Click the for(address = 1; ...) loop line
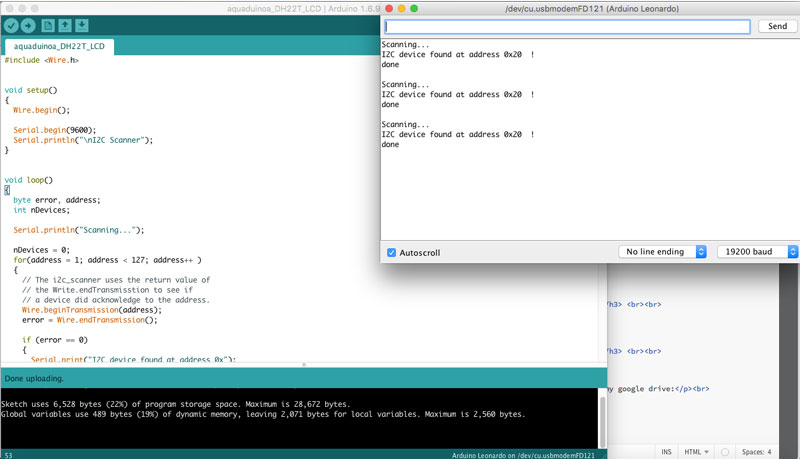Viewport: 800px width, 459px height. click(107, 260)
